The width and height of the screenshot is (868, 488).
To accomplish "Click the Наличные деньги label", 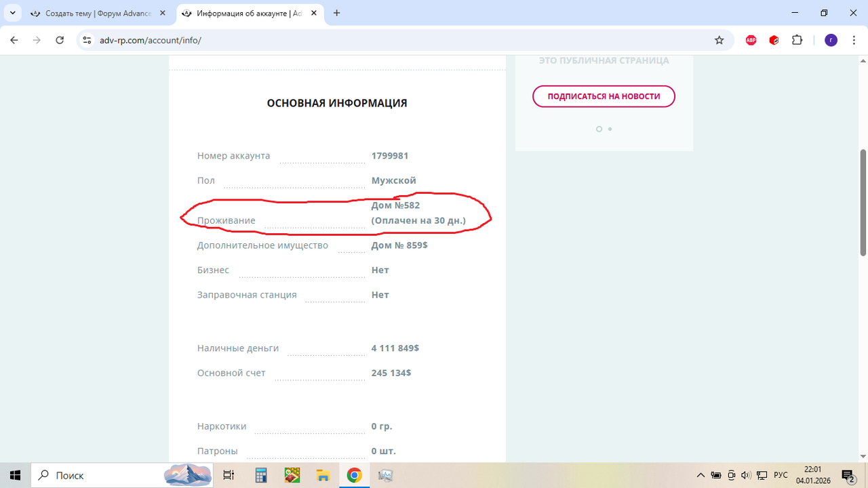I will tap(238, 348).
